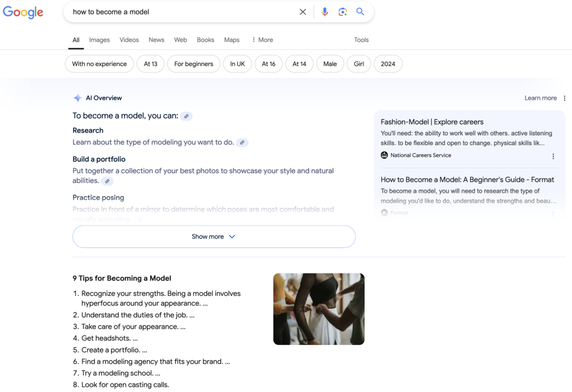Click the blue magnifier search icon
The height and width of the screenshot is (392, 572).
(x=361, y=12)
